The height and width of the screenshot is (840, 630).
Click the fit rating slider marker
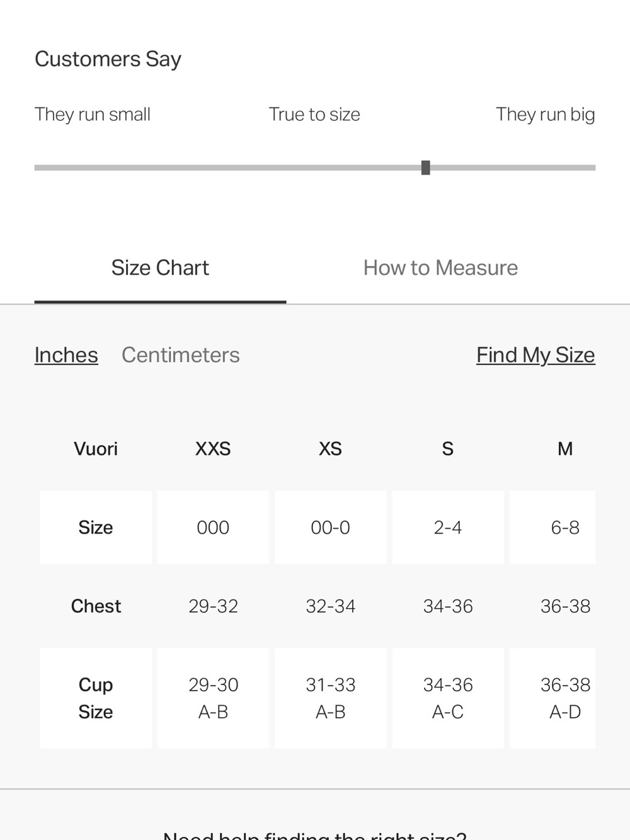pos(426,168)
